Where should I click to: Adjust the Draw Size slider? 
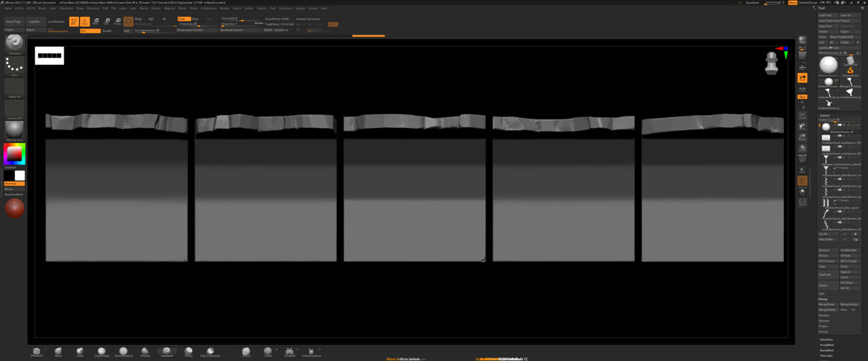[242, 24]
